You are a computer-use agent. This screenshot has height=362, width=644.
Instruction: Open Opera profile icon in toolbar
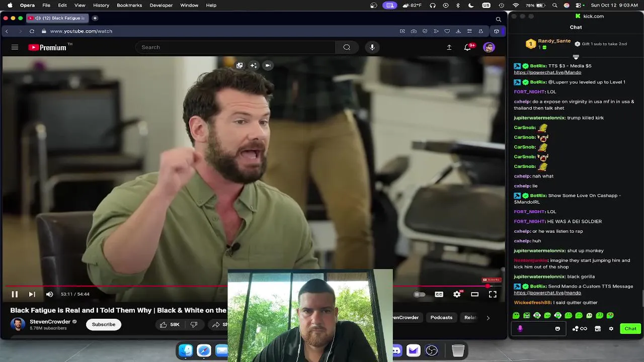click(480, 31)
